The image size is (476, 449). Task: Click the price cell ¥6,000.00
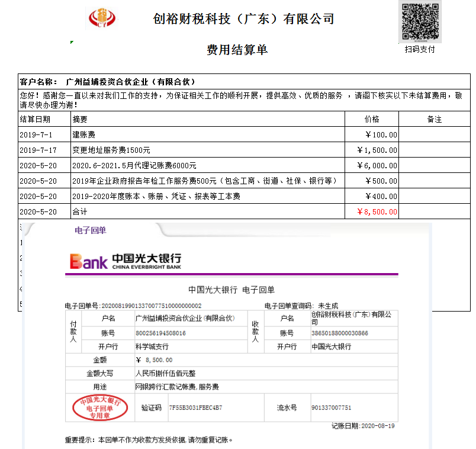pos(372,165)
